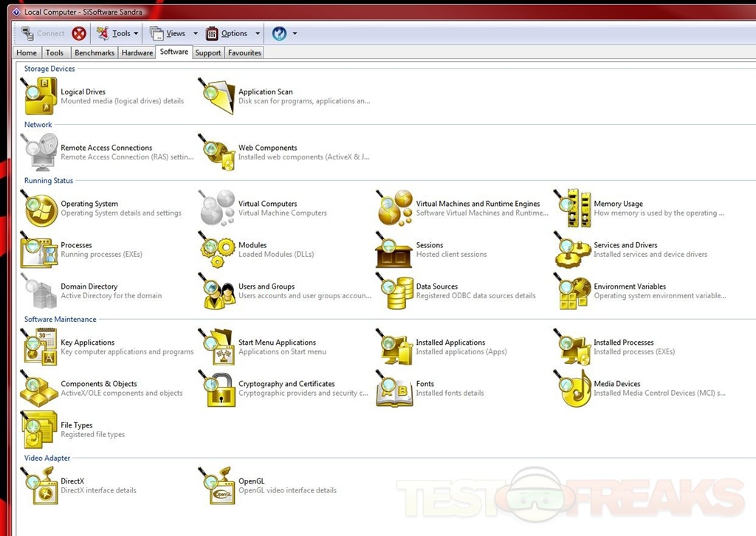Go to the Favourites tab

(244, 53)
